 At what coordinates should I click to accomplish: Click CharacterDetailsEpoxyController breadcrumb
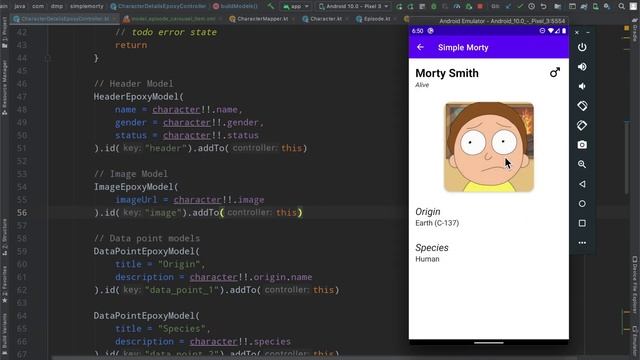tap(158, 6)
